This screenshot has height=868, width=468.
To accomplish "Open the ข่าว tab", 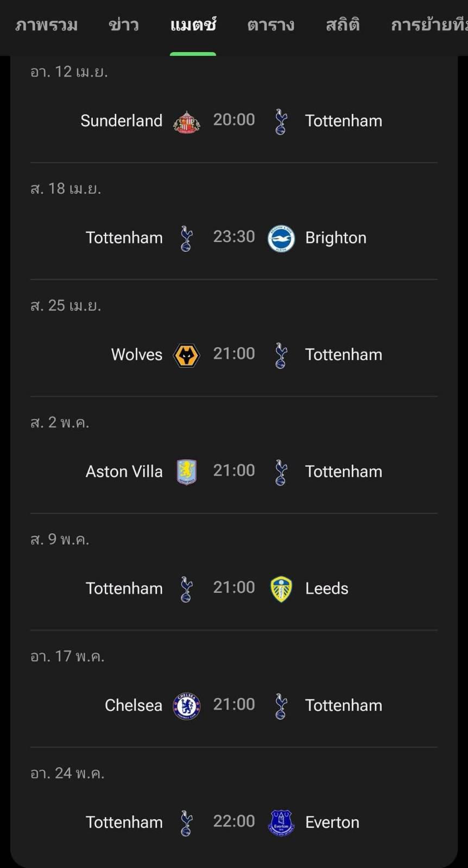I will click(124, 25).
